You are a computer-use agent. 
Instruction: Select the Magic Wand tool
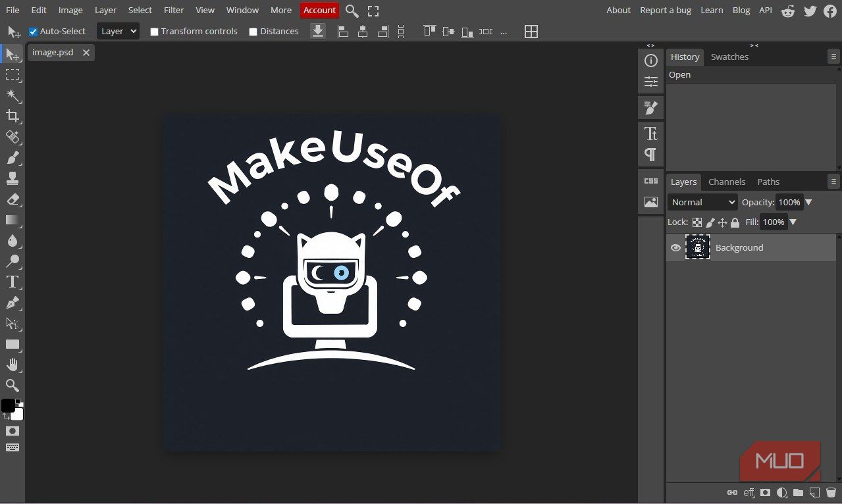point(13,96)
